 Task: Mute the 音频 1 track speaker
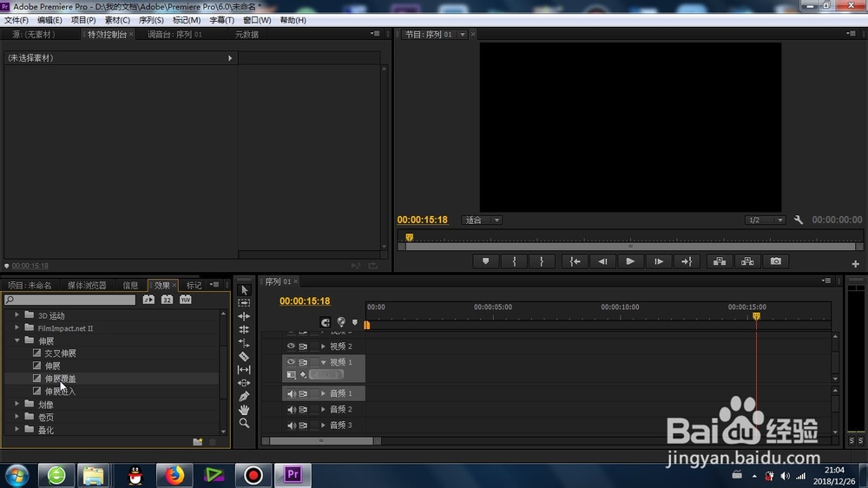coord(291,394)
